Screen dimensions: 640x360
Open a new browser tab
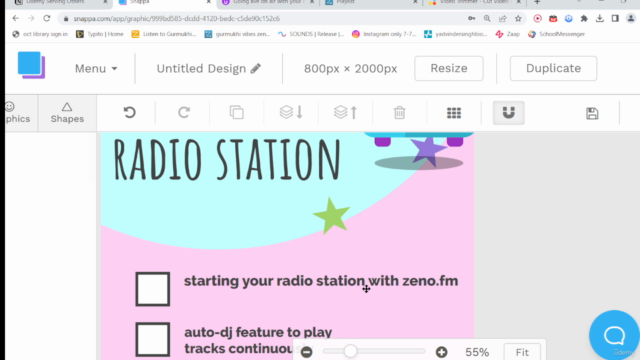(537, 2)
